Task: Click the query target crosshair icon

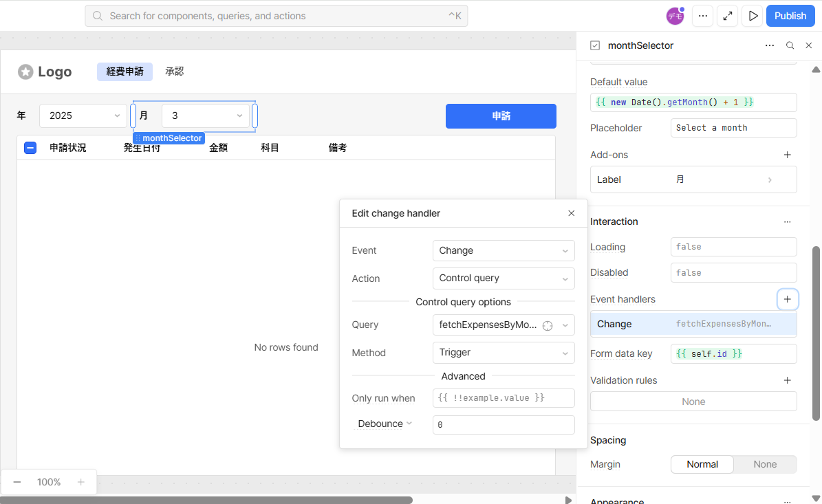Action: pos(548,325)
